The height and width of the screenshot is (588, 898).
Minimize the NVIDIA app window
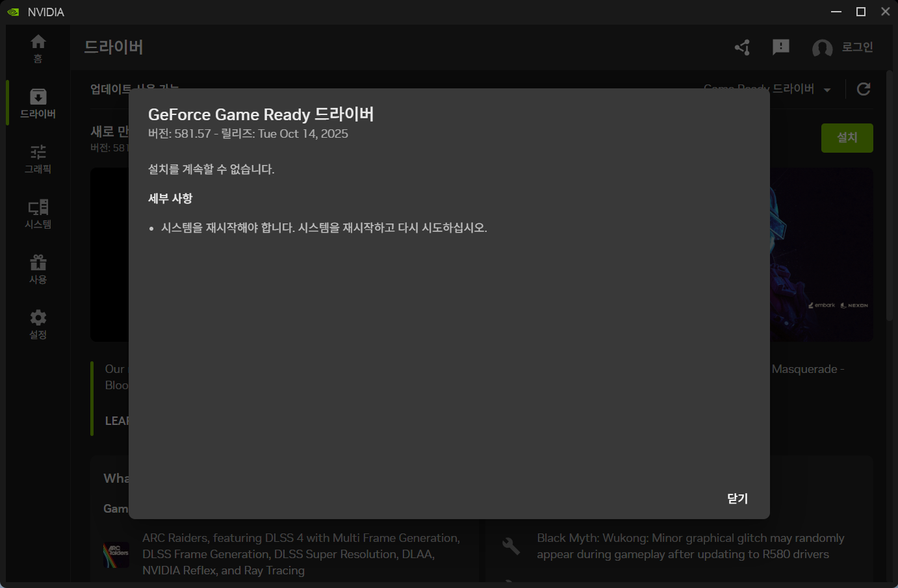(x=836, y=12)
